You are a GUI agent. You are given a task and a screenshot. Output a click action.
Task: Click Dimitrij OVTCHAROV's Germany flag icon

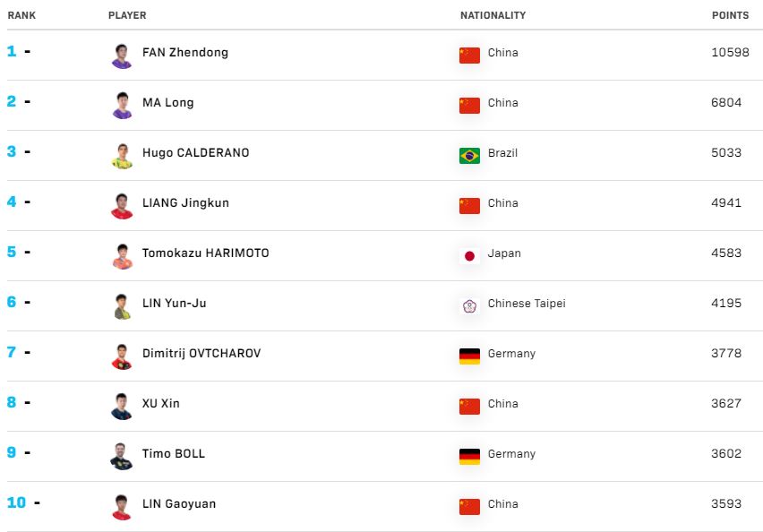pyautogui.click(x=469, y=356)
